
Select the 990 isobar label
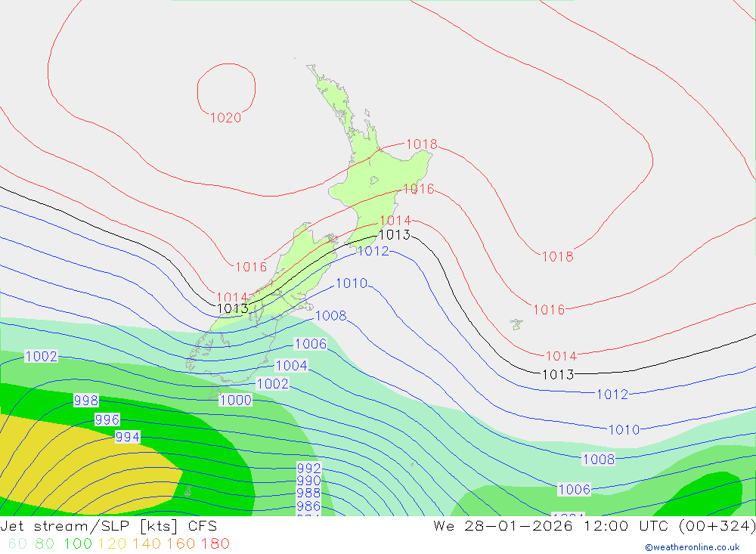pos(308,481)
